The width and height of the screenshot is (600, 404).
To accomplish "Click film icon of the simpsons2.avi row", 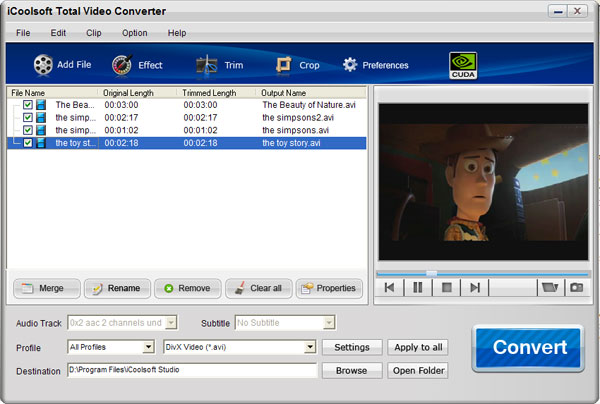I will (41, 117).
